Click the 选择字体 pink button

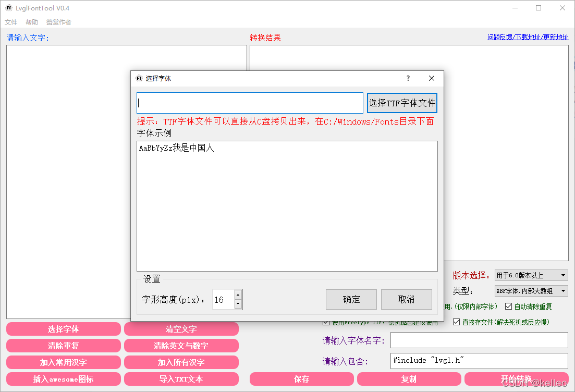pyautogui.click(x=64, y=329)
